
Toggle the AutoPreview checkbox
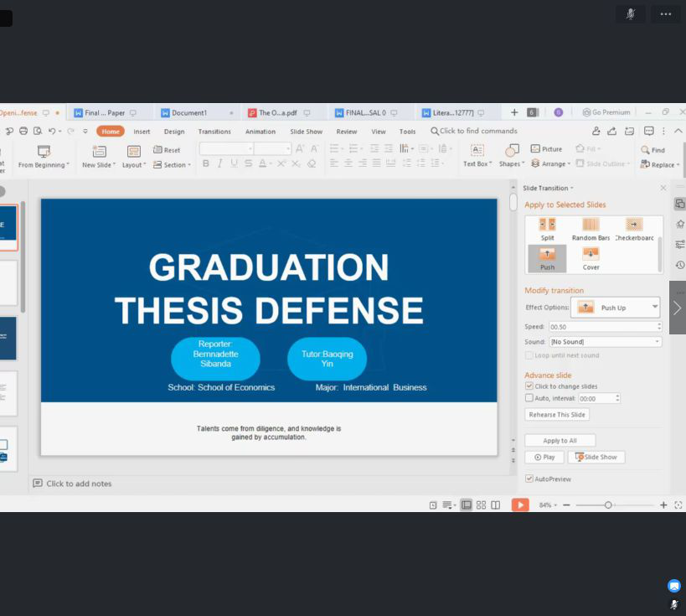[529, 479]
